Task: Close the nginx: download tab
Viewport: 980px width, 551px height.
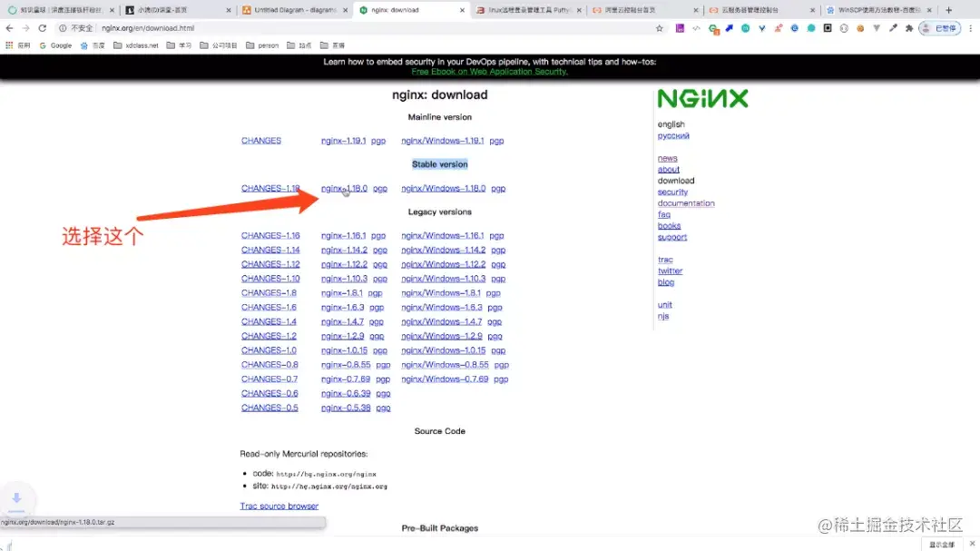Action: pos(462,10)
